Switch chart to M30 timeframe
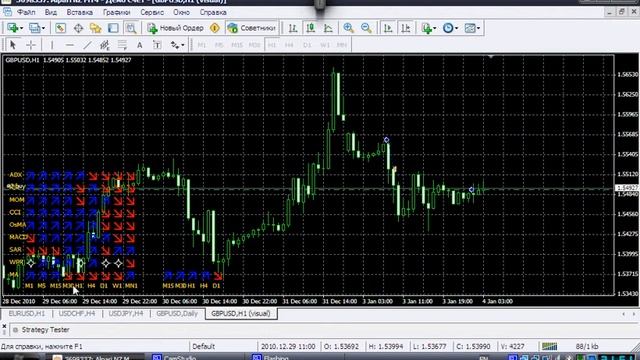The height and width of the screenshot is (360, 640). (254, 45)
